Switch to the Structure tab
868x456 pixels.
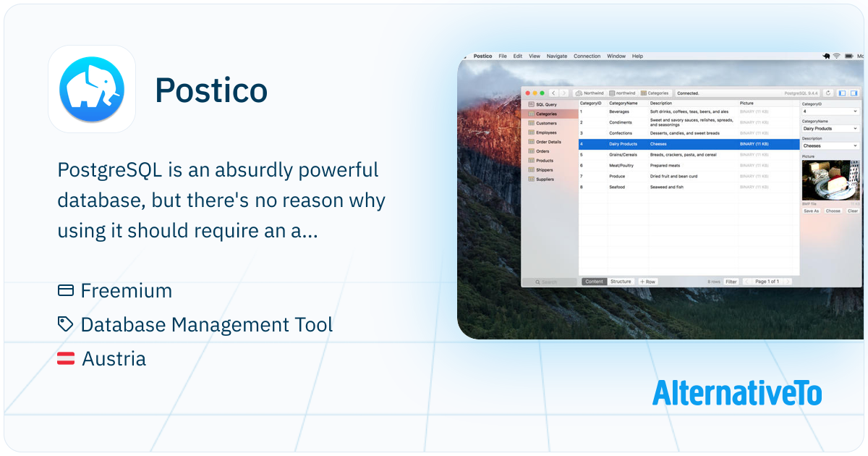[x=621, y=282]
